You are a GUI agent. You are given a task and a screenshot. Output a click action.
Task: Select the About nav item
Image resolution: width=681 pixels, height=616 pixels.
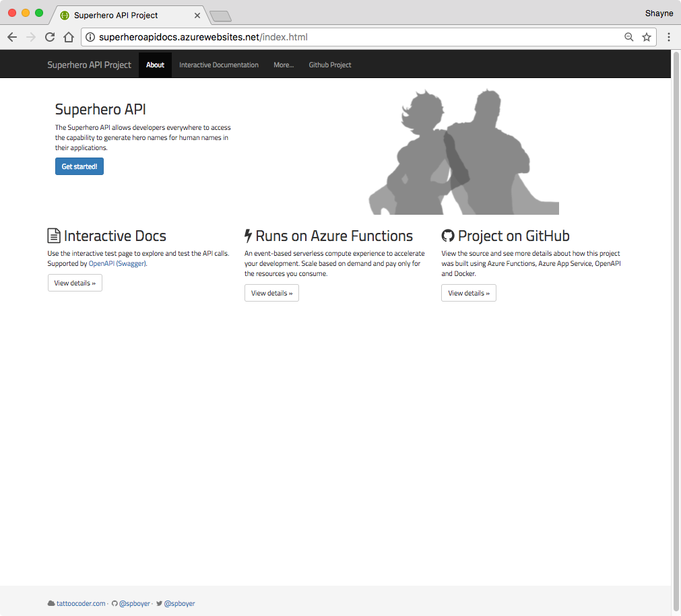(x=155, y=65)
